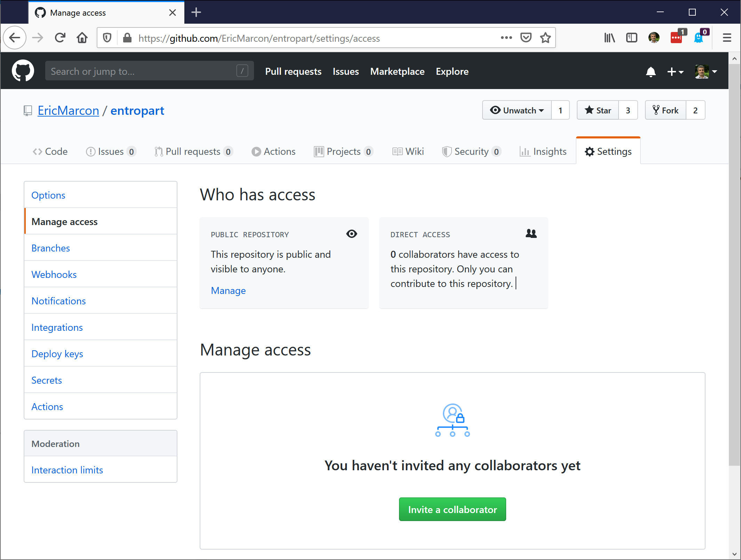
Task: Go to Explore
Action: [x=452, y=71]
